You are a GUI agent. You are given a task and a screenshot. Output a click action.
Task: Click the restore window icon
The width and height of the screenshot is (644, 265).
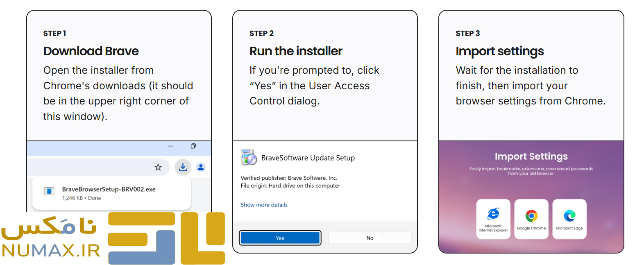pyautogui.click(x=193, y=146)
